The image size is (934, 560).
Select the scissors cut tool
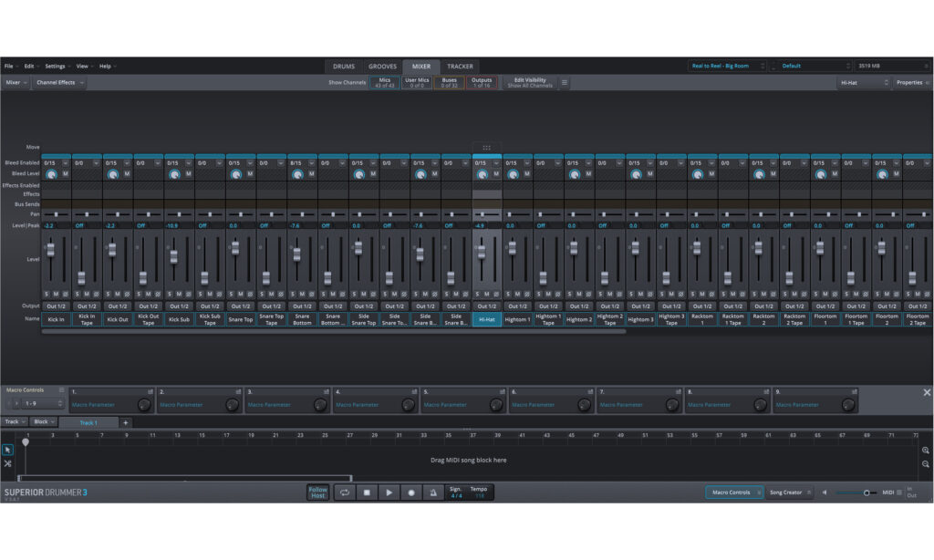[7, 463]
